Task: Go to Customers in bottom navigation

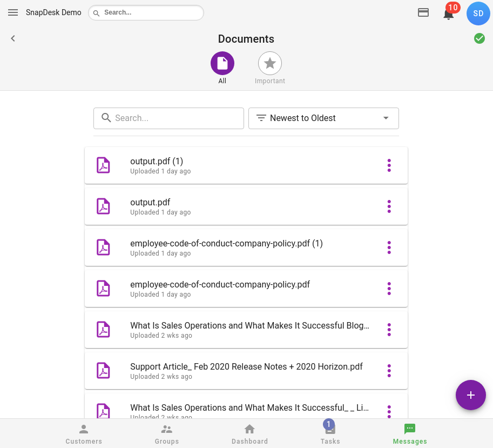Action: [x=84, y=434]
